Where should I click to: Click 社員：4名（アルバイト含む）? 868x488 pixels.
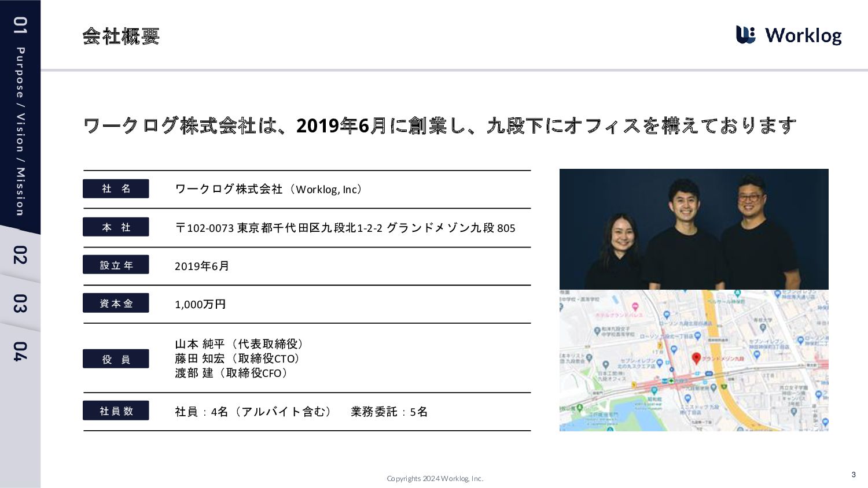pyautogui.click(x=254, y=412)
